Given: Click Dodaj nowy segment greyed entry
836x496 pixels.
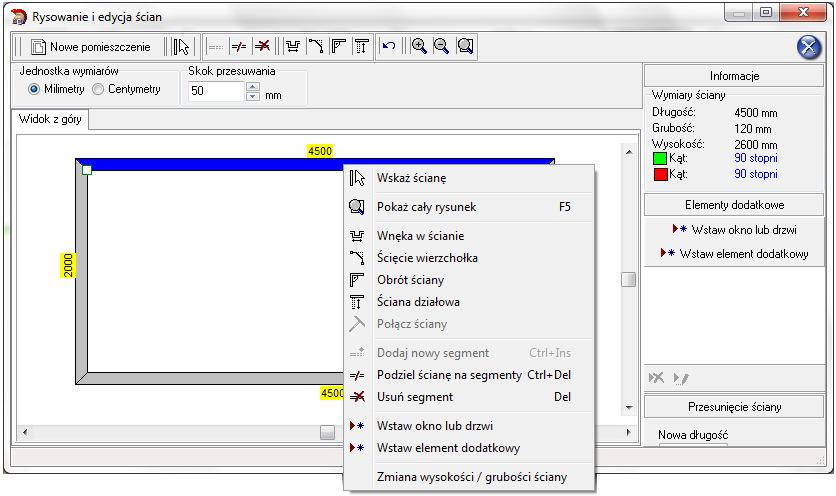Looking at the screenshot, I should (469, 353).
